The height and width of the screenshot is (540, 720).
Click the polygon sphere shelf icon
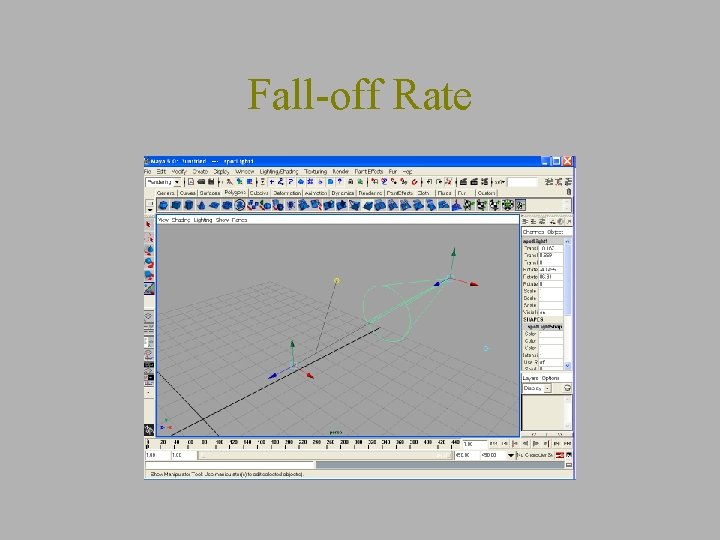[163, 205]
